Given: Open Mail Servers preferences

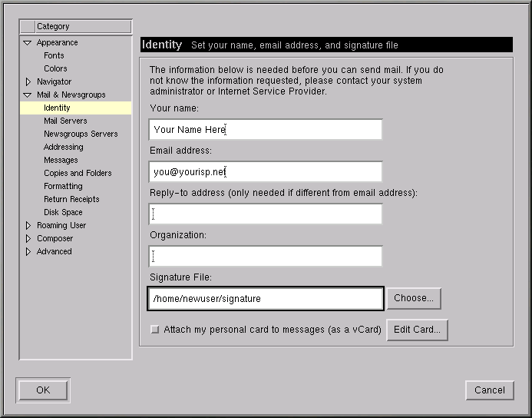Looking at the screenshot, I should coord(65,121).
